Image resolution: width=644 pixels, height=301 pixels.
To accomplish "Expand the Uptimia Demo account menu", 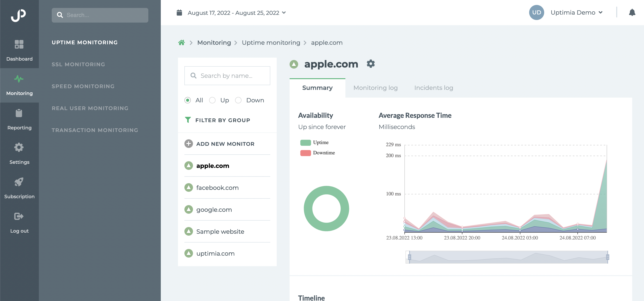I will pos(577,12).
